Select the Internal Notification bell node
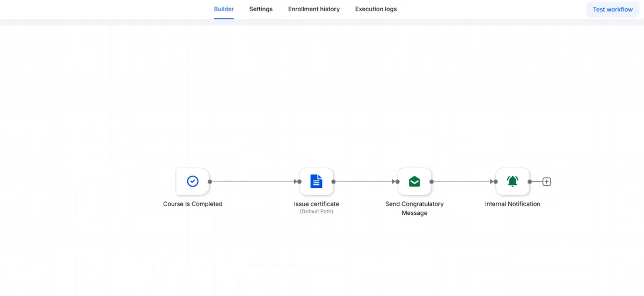 click(x=513, y=182)
